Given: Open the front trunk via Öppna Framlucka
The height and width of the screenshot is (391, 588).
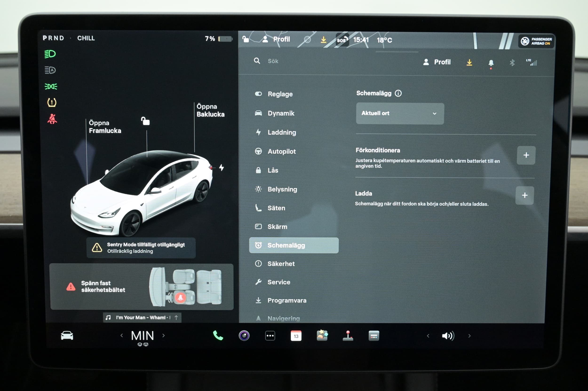Looking at the screenshot, I should [x=105, y=127].
